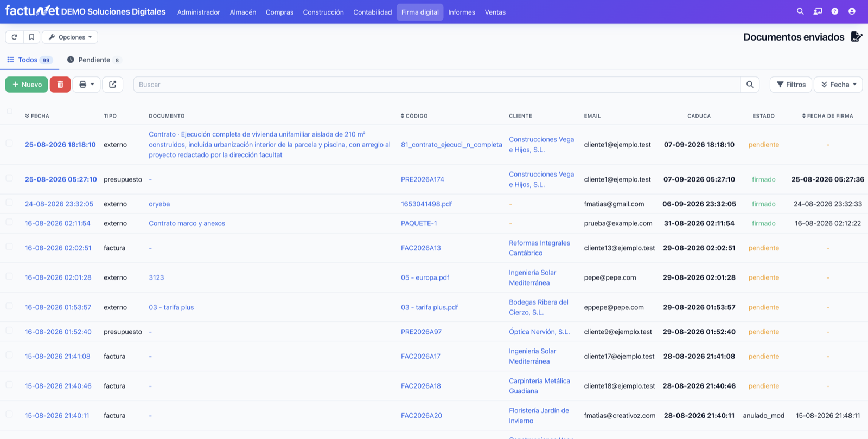Viewport: 868px width, 439px height.
Task: Click the reload page icon
Action: click(x=15, y=37)
